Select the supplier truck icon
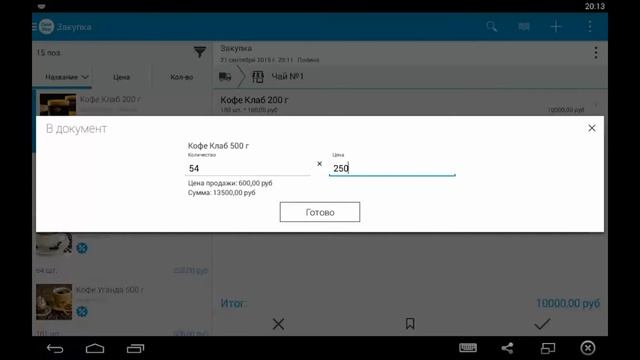The width and height of the screenshot is (640, 360). (x=225, y=76)
